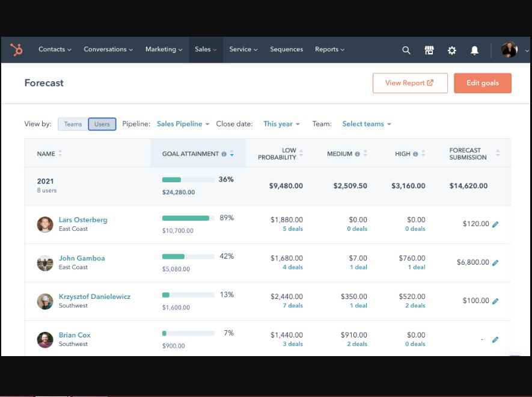
Task: Check notifications via the bell icon
Action: pyautogui.click(x=474, y=50)
